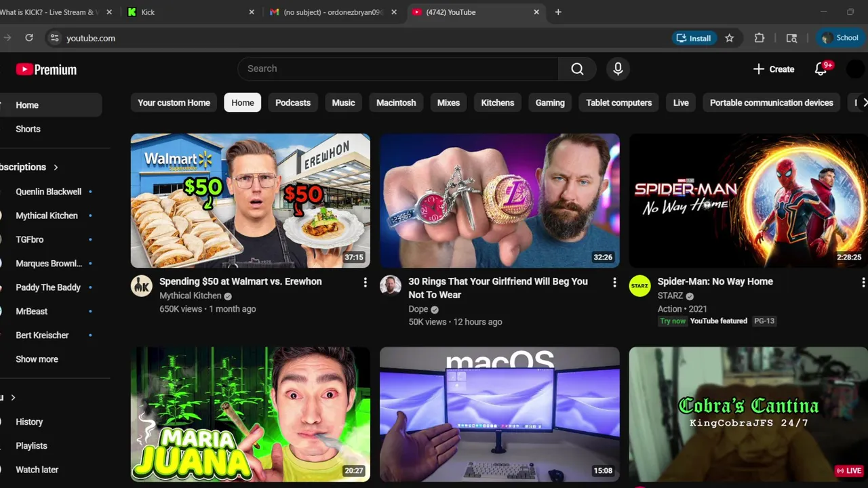Open options for 30 Rings video
This screenshot has width=868, height=488.
click(614, 282)
